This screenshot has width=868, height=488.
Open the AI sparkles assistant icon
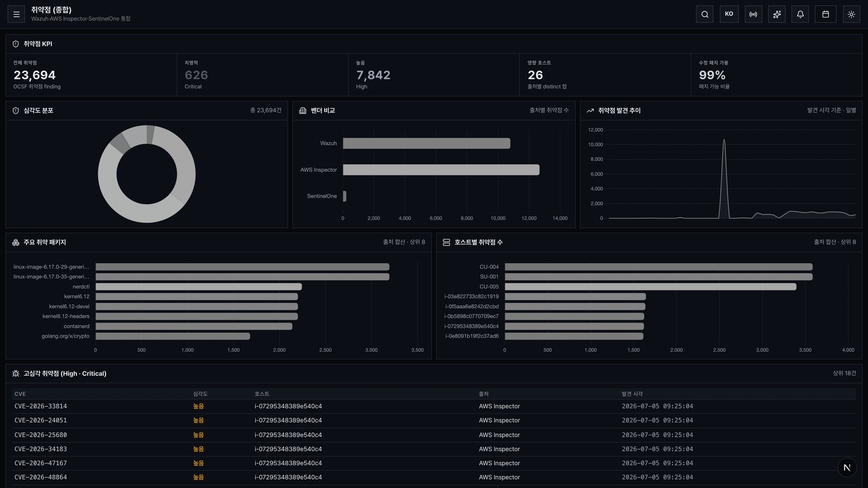coord(777,14)
